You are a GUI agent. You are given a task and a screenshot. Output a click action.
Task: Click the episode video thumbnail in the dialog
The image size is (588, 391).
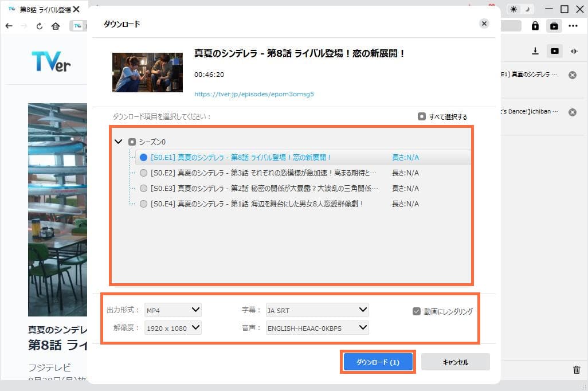147,72
